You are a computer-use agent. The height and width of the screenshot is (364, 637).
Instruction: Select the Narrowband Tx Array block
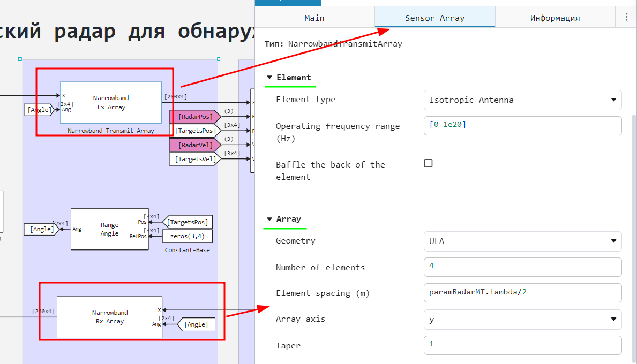pyautogui.click(x=111, y=103)
